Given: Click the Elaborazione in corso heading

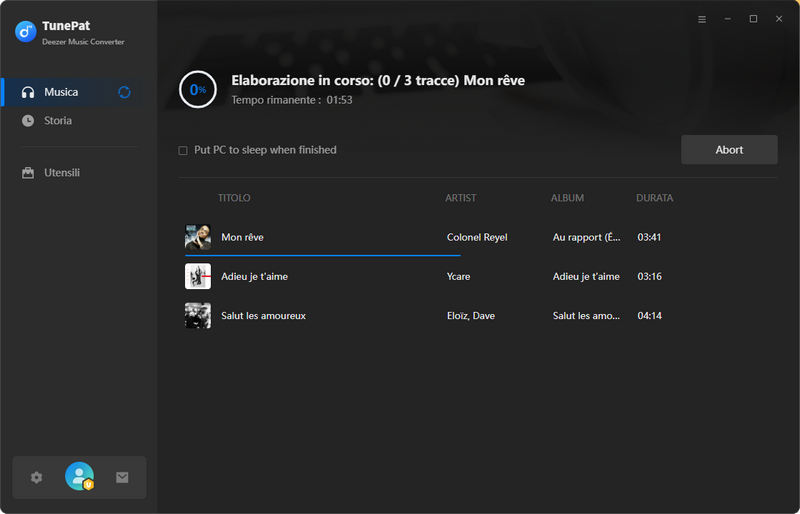Looking at the screenshot, I should (x=378, y=81).
